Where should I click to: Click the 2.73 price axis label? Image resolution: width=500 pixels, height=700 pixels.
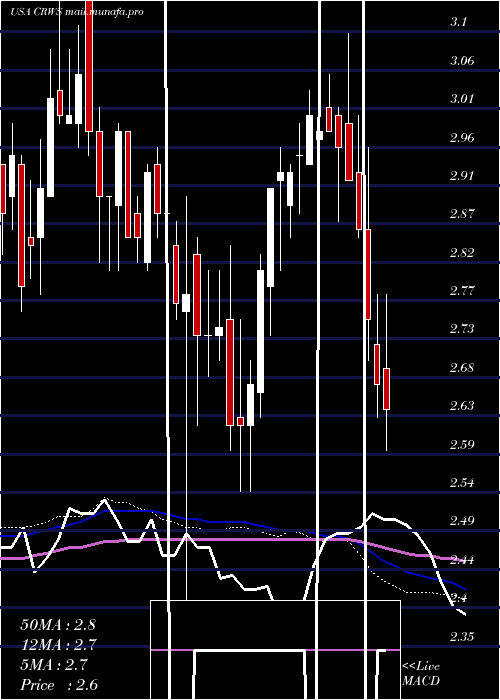point(462,329)
